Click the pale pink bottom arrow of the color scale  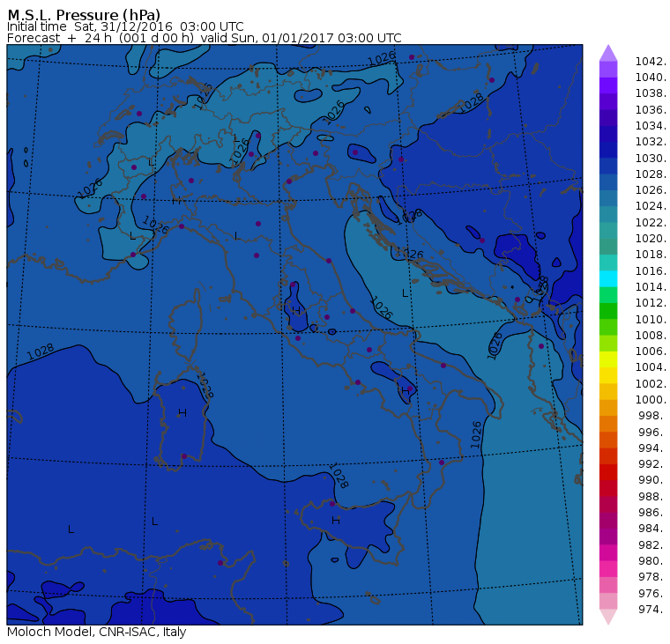[608, 617]
